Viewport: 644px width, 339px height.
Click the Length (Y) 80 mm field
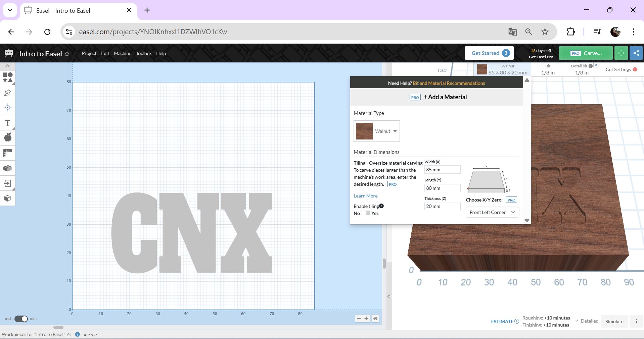442,188
